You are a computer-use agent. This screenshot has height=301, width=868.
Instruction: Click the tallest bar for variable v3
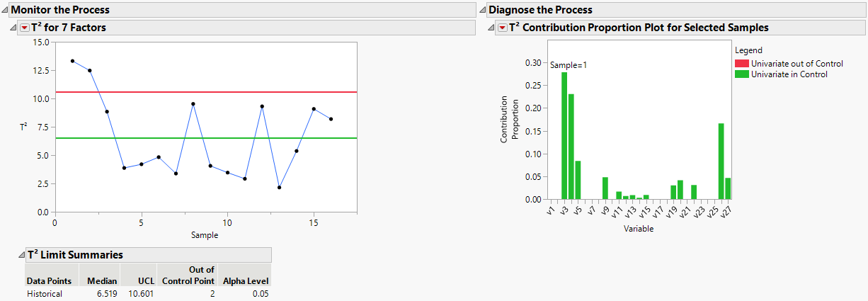click(x=564, y=136)
